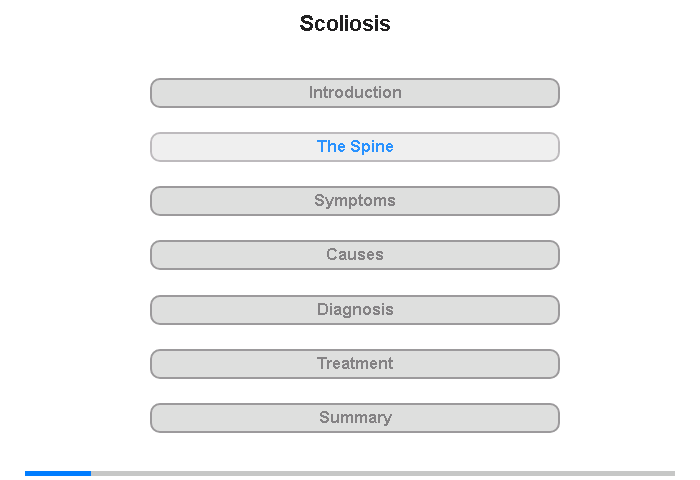View the Summary section

tap(355, 418)
